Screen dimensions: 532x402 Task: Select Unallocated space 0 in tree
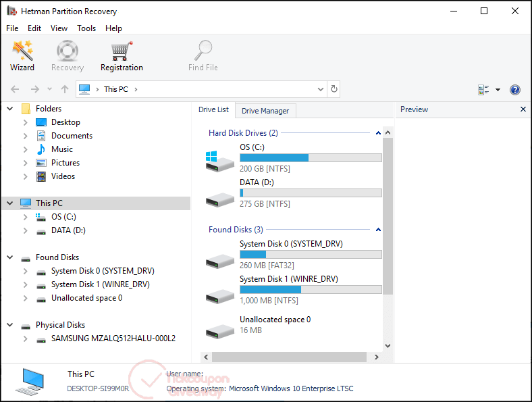86,298
